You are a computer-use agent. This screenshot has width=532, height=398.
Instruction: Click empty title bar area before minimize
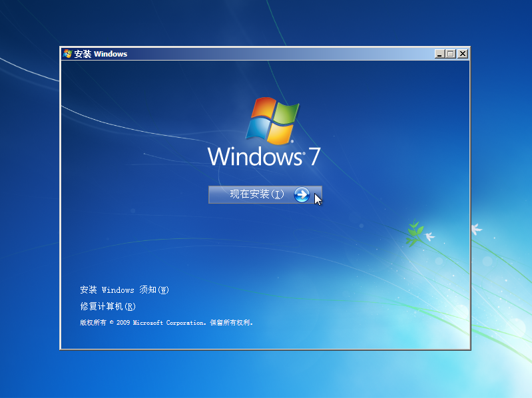pos(280,54)
